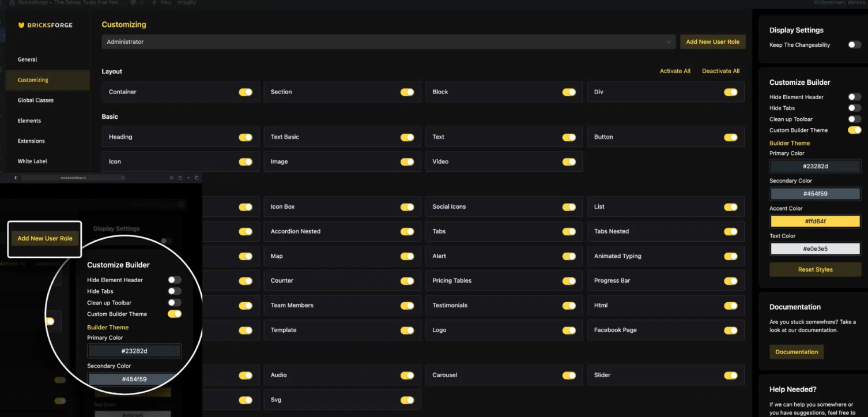Click the comments bubble icon in admin bar

pos(133,3)
